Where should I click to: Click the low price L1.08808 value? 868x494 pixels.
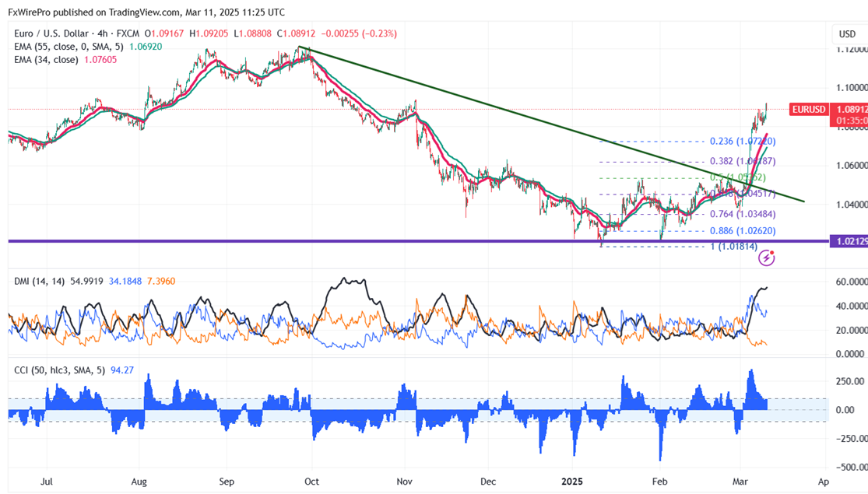[x=252, y=33]
